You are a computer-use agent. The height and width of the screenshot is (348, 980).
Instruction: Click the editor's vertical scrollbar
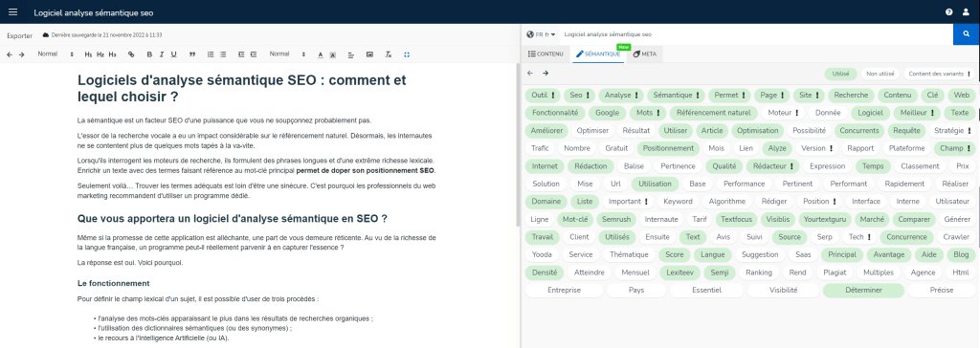[x=518, y=143]
